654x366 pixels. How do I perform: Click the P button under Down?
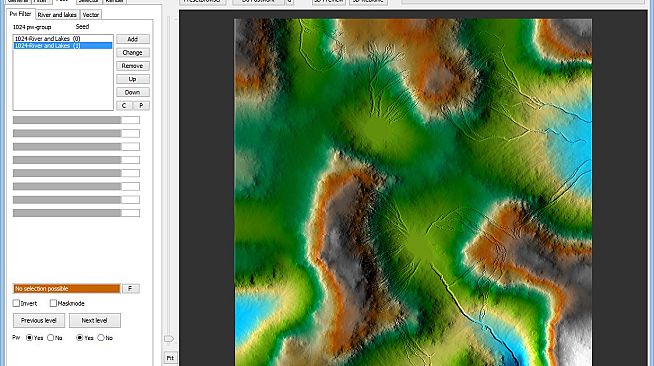click(x=141, y=105)
